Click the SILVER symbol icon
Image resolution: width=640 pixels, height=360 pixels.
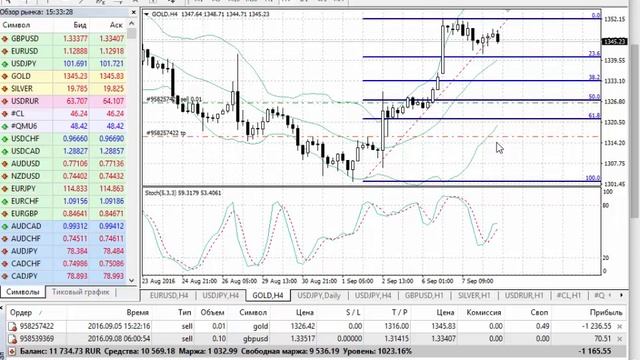tap(5, 89)
